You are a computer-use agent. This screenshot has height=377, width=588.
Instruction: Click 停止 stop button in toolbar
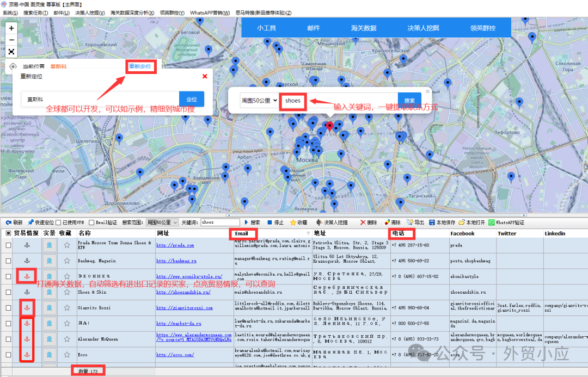[x=275, y=223]
